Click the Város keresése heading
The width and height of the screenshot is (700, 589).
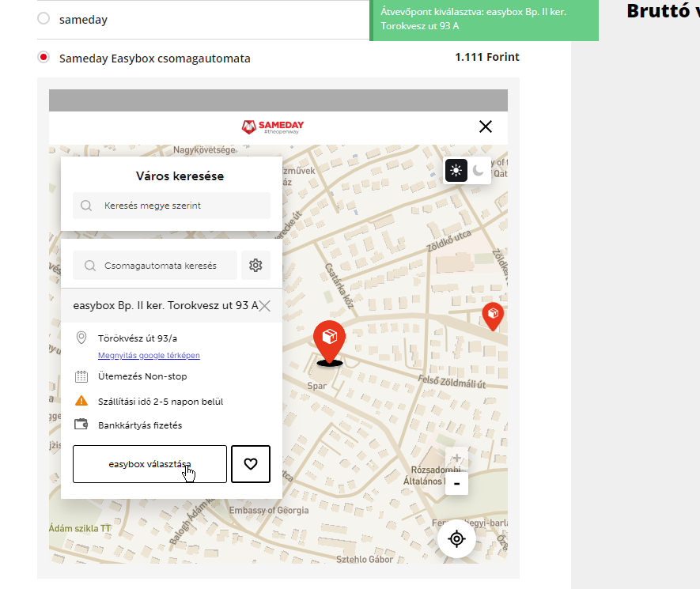point(180,176)
